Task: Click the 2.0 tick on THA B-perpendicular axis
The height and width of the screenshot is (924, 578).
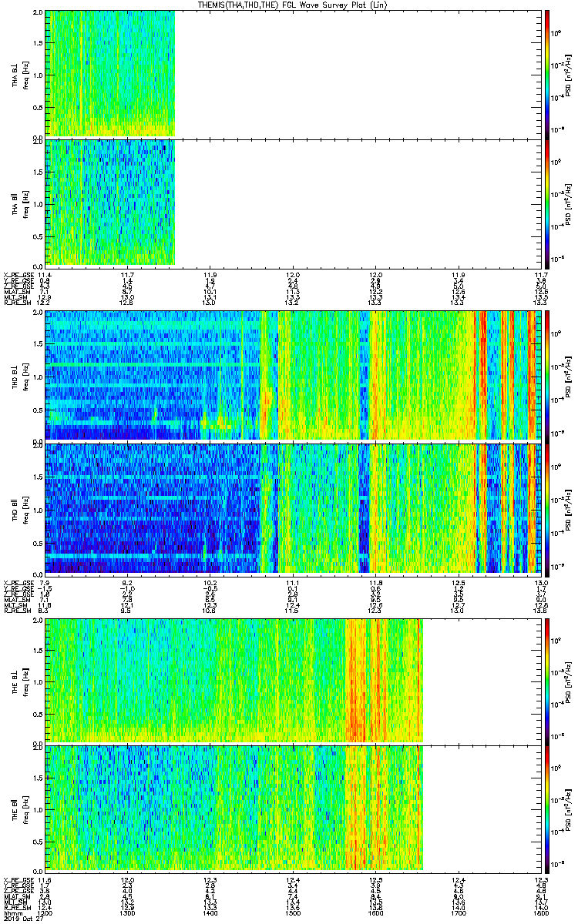Action: pos(38,14)
